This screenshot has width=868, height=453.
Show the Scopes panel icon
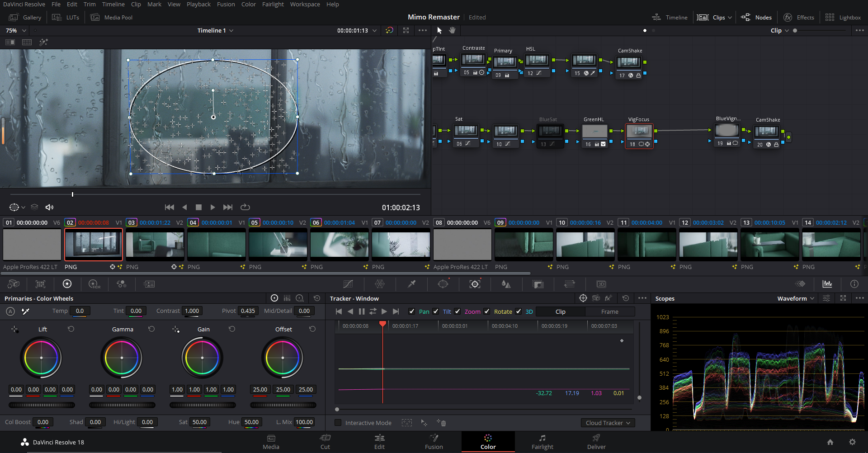point(827,284)
